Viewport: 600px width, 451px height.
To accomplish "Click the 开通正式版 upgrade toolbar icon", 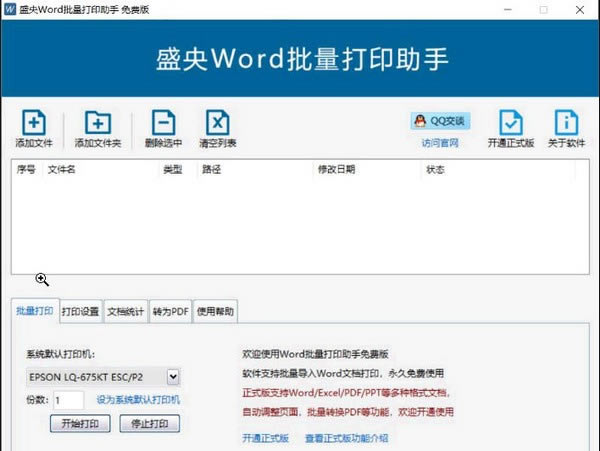I will click(x=511, y=122).
